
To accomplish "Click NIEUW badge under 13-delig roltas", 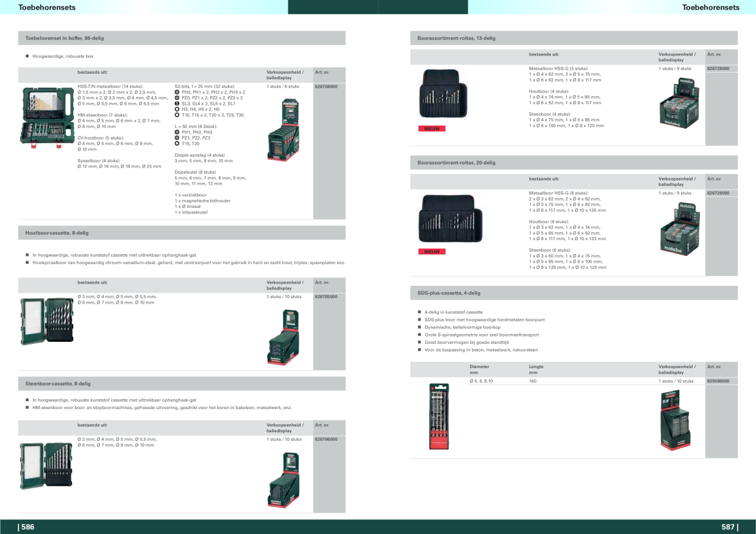I will (432, 129).
